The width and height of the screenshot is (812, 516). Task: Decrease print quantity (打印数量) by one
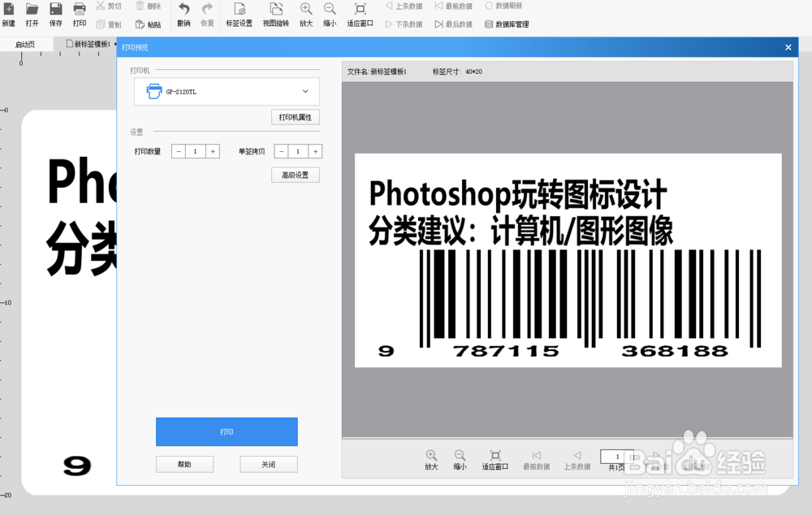178,151
